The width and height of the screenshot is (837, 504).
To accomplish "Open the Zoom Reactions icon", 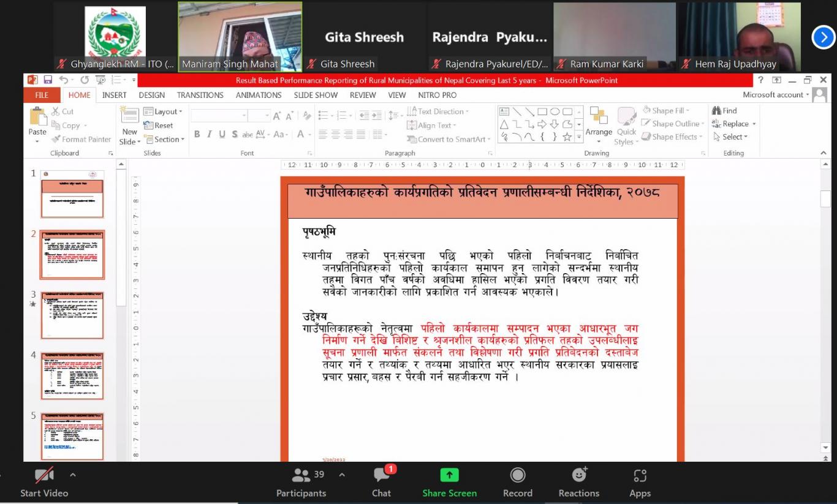I will pos(578,476).
